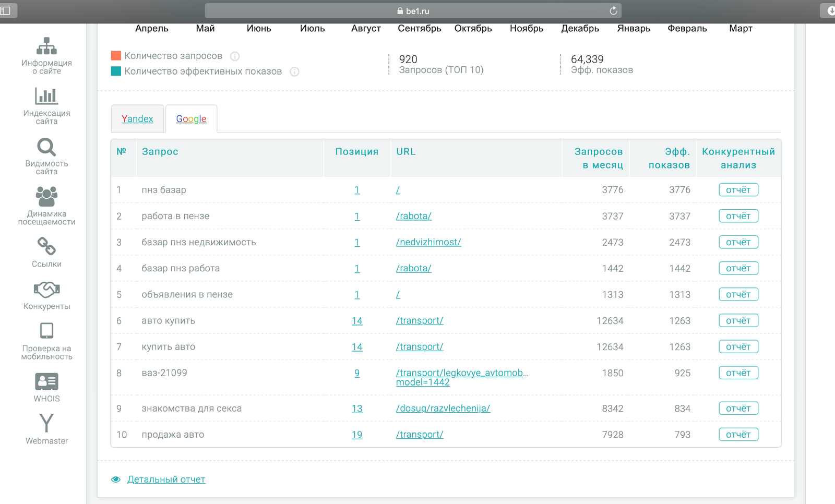Click the eye icon beside Детальный отчет
The width and height of the screenshot is (835, 504).
tap(116, 479)
